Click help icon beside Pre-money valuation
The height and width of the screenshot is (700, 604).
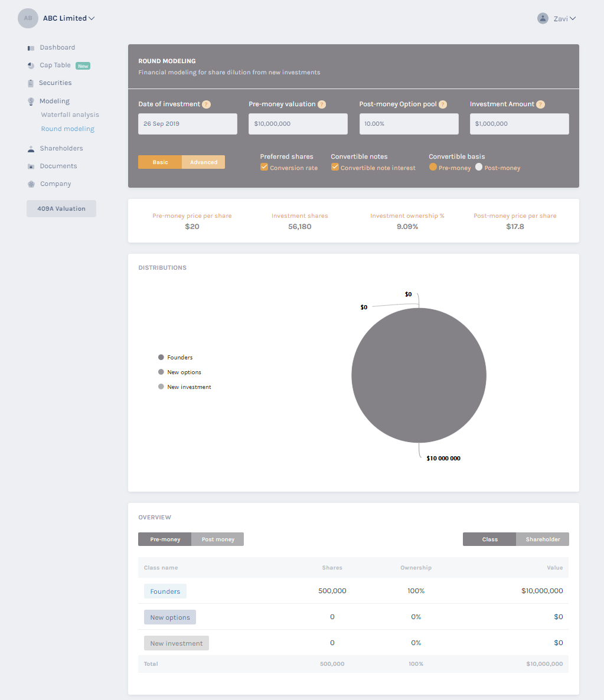322,104
